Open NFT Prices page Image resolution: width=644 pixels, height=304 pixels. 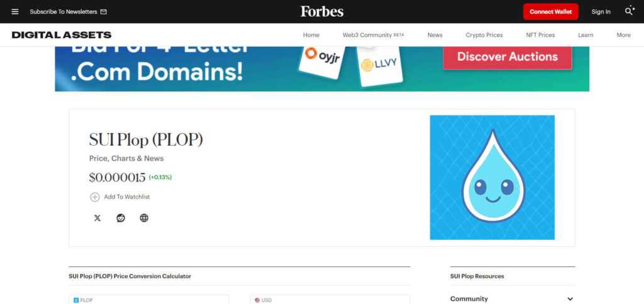click(540, 35)
